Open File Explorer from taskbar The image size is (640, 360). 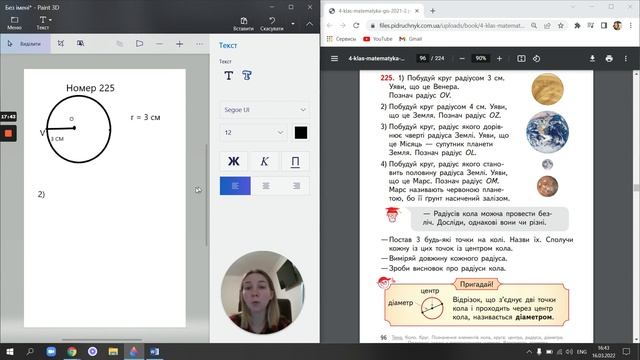click(x=113, y=351)
